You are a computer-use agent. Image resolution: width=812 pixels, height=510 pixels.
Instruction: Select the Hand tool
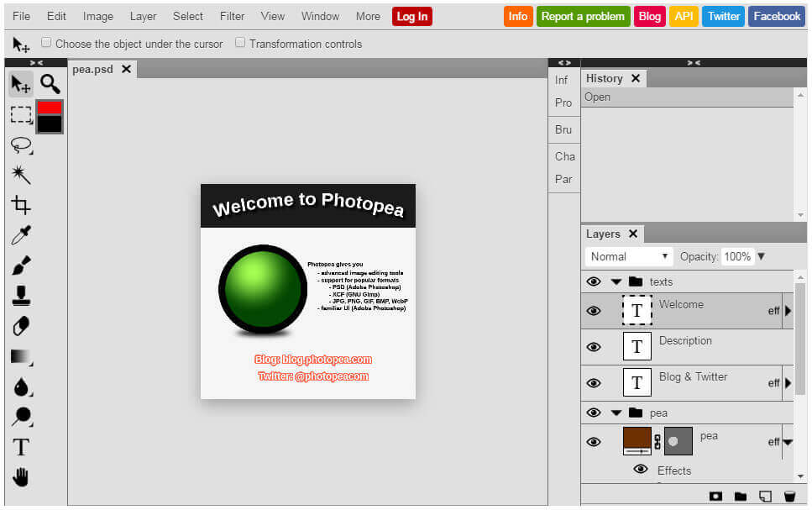(x=21, y=477)
